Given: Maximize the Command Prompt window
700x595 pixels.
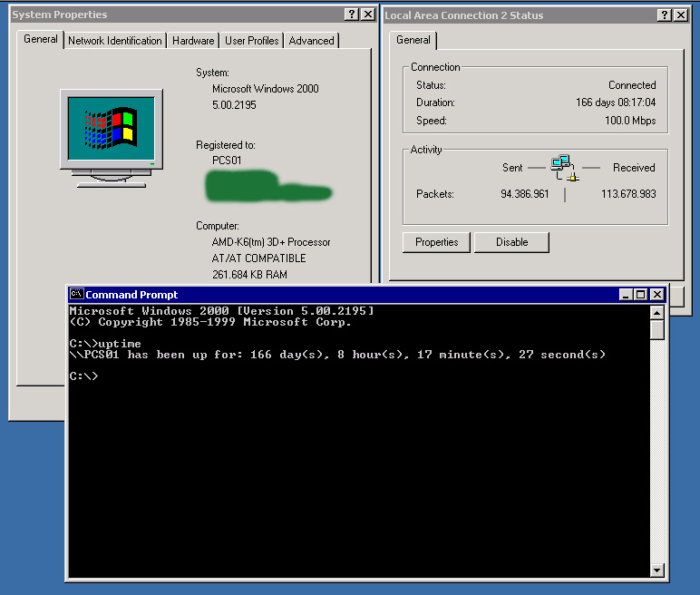Looking at the screenshot, I should (641, 295).
